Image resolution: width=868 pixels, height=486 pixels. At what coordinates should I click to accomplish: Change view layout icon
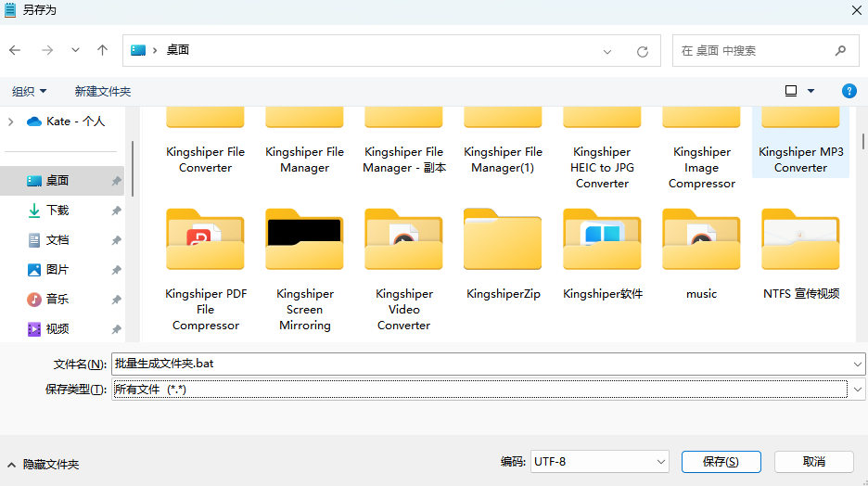click(791, 91)
